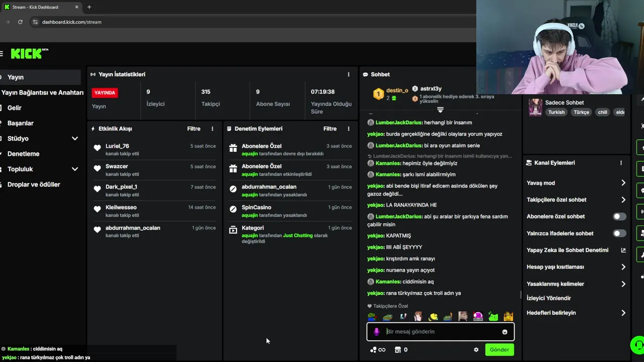Focus the Bir mesaj gönderin input
The image size is (644, 362).
[440, 332]
